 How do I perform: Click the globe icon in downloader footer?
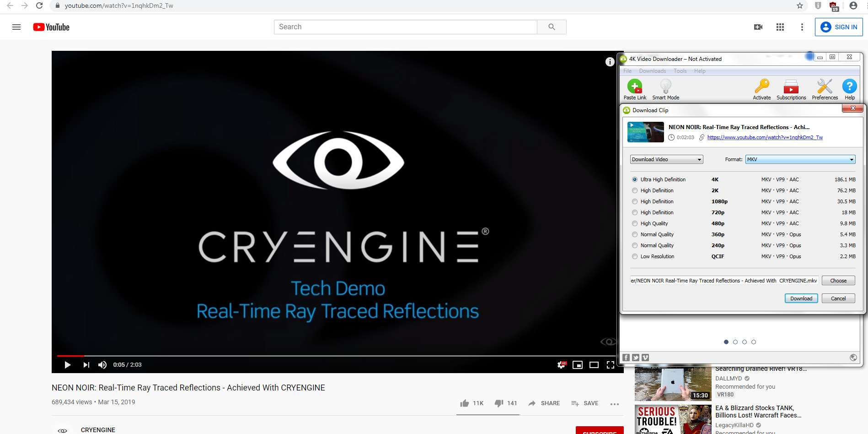click(x=853, y=358)
